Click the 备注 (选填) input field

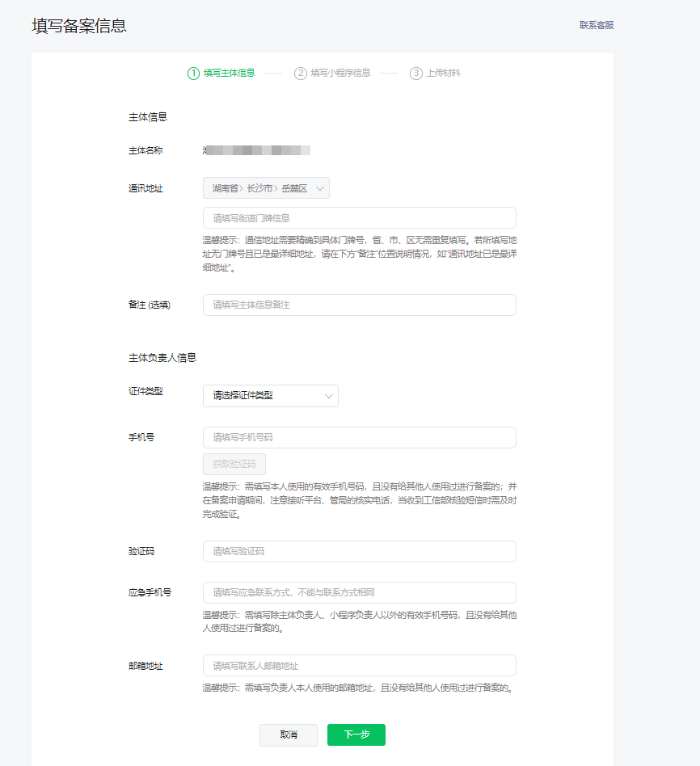[359, 305]
